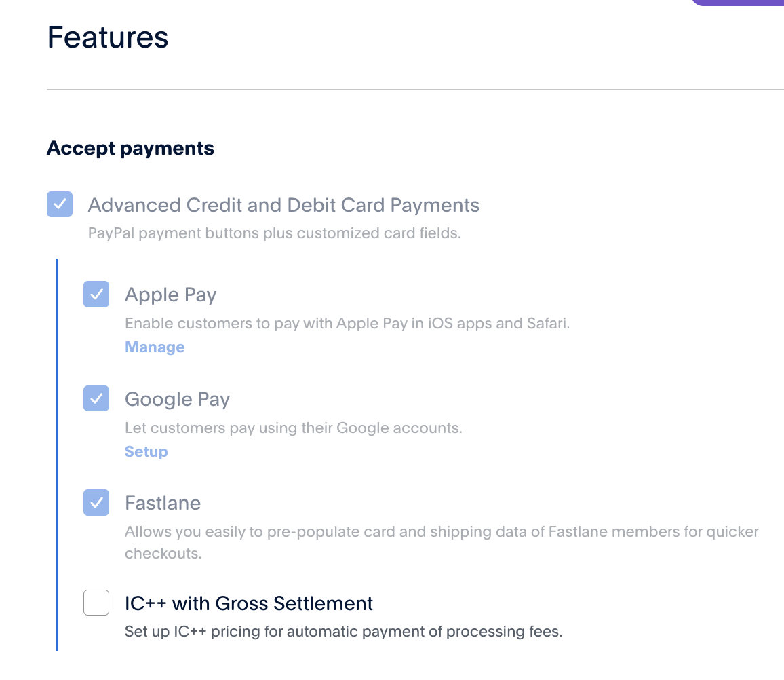Uncheck the Apple Pay checkbox

[96, 295]
